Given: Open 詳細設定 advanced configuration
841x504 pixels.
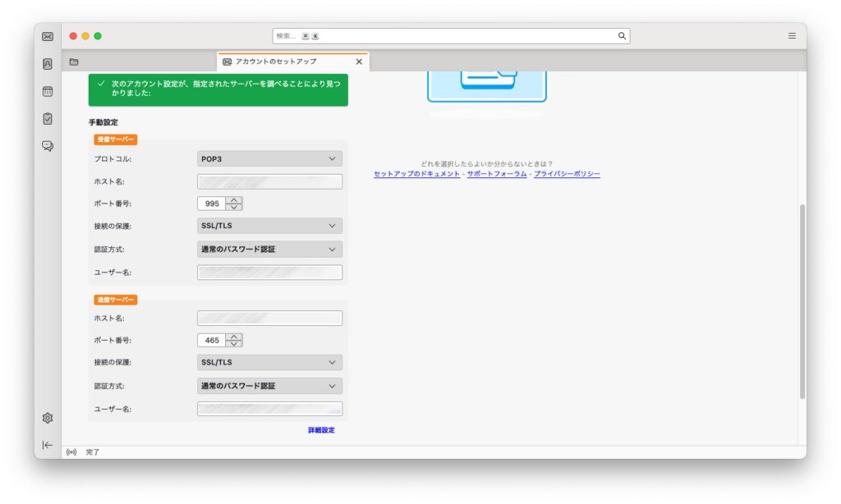Looking at the screenshot, I should [324, 429].
